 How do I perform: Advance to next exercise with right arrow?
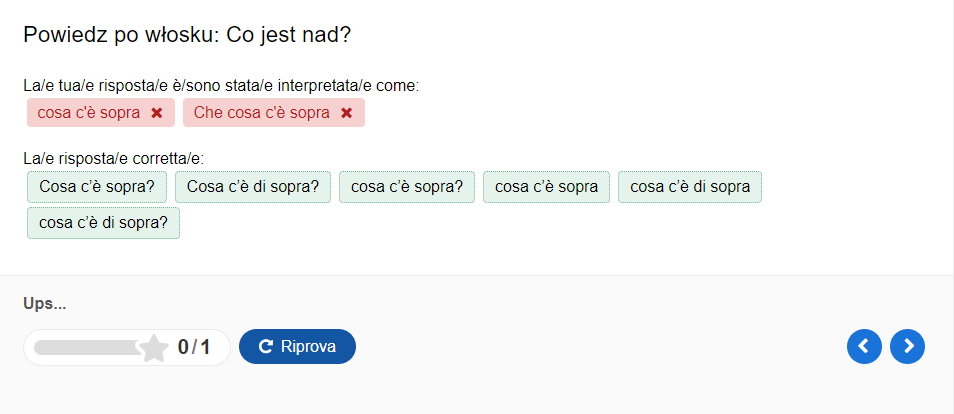pos(907,346)
